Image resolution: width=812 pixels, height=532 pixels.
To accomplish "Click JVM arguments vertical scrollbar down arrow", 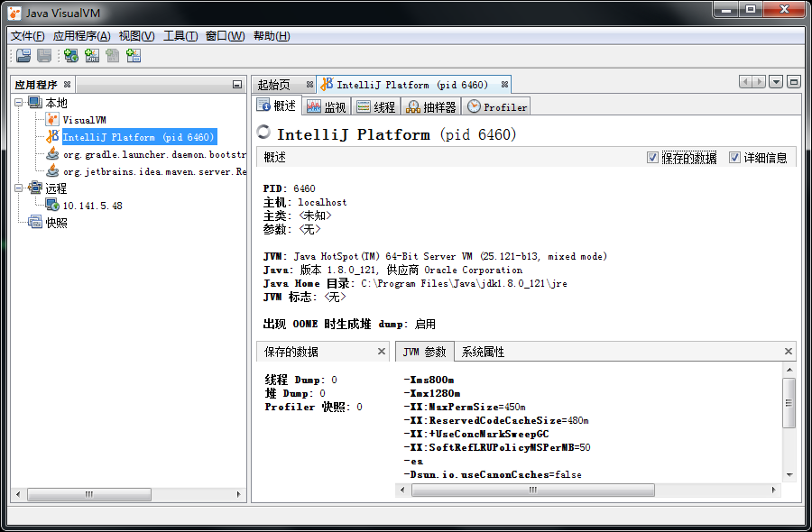I will tap(789, 474).
